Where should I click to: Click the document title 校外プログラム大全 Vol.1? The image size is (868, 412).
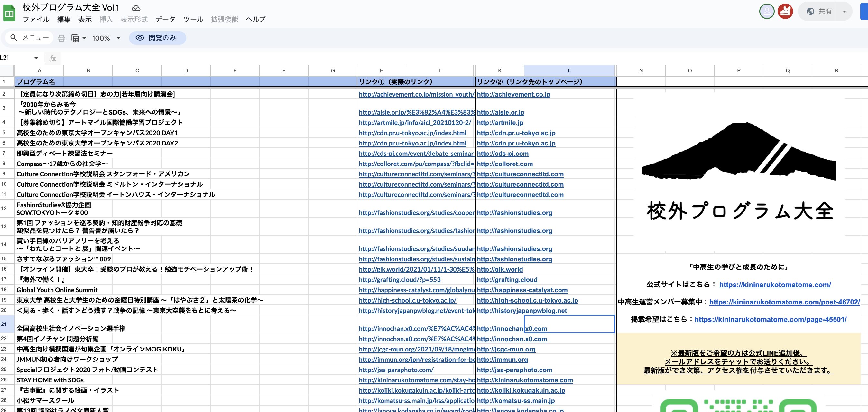[x=71, y=7]
